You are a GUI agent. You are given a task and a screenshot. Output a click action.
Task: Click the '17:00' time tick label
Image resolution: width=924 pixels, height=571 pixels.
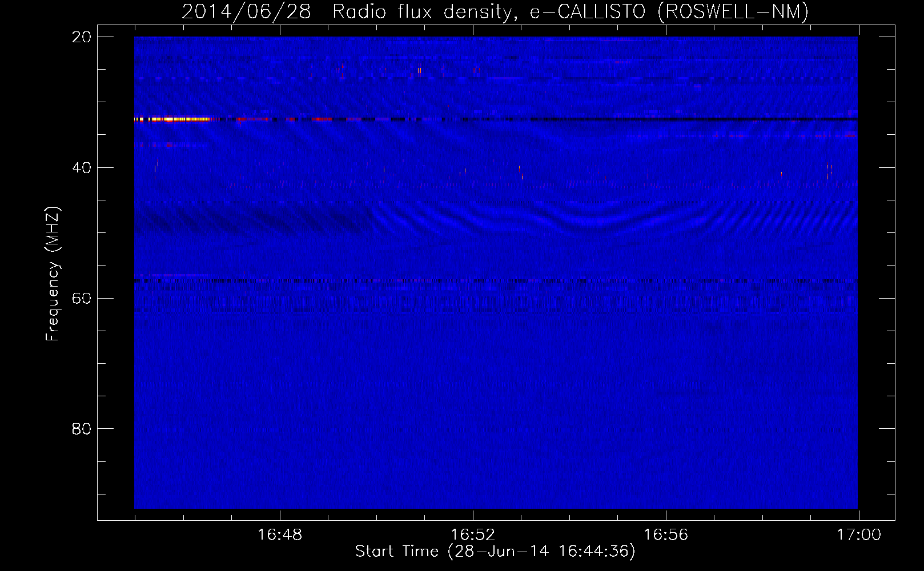(859, 535)
